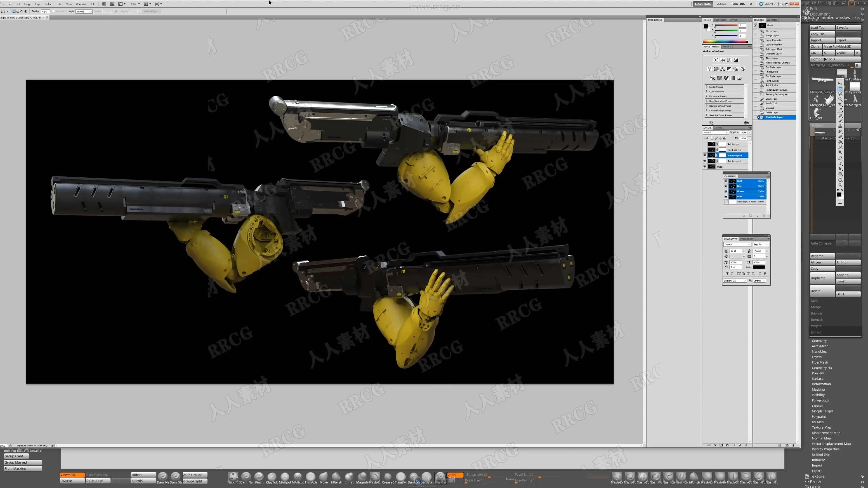Add a Curves adjustment
Screen dimensions: 868x488
point(729,60)
